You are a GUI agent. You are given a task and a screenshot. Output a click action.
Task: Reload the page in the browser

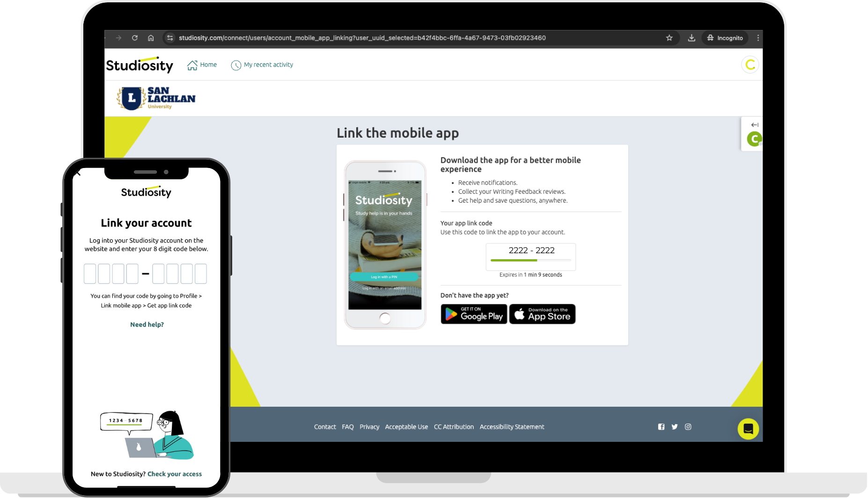pos(135,38)
